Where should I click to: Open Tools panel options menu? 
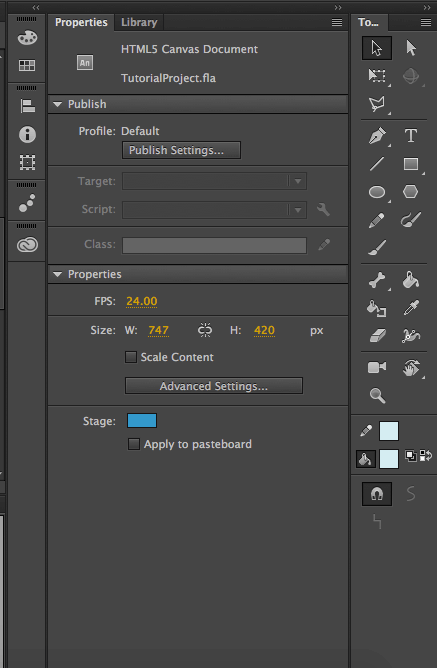426,23
